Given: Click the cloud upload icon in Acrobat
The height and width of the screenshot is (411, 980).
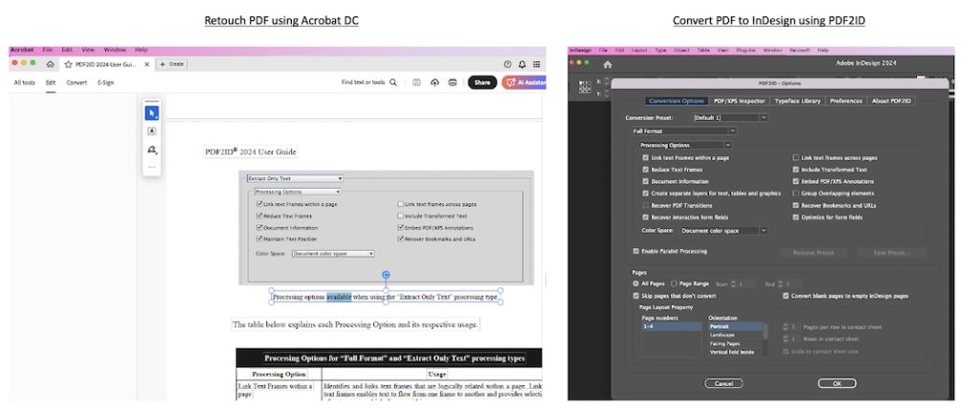Looking at the screenshot, I should pyautogui.click(x=434, y=82).
